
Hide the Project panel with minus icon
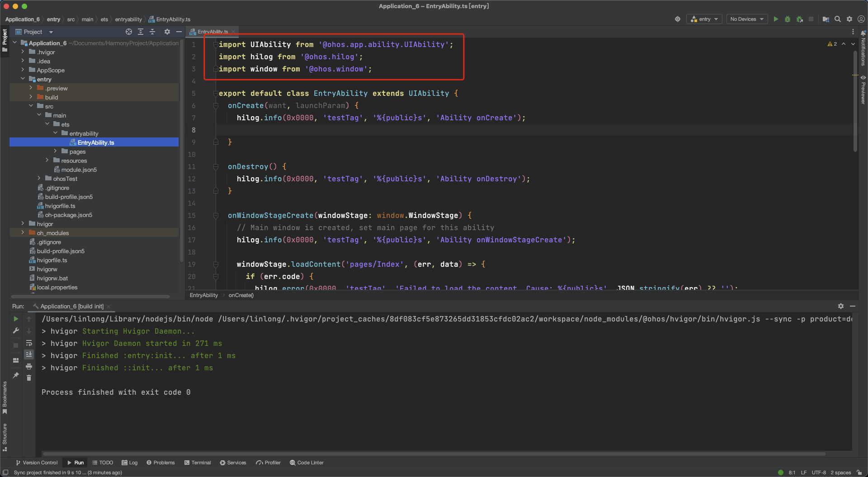[x=179, y=32]
